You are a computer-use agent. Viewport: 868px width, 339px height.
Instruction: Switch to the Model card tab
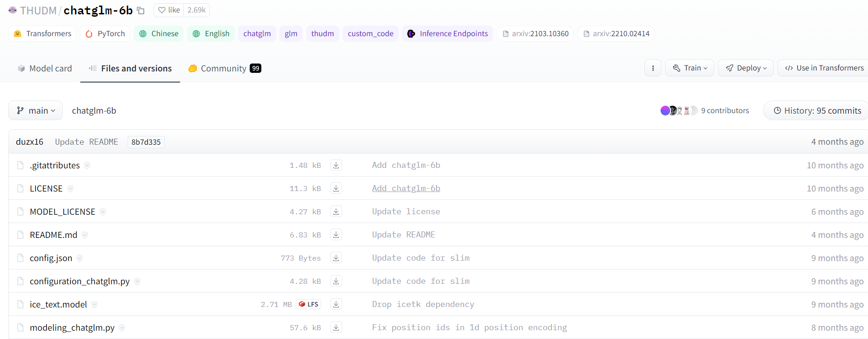coord(45,68)
